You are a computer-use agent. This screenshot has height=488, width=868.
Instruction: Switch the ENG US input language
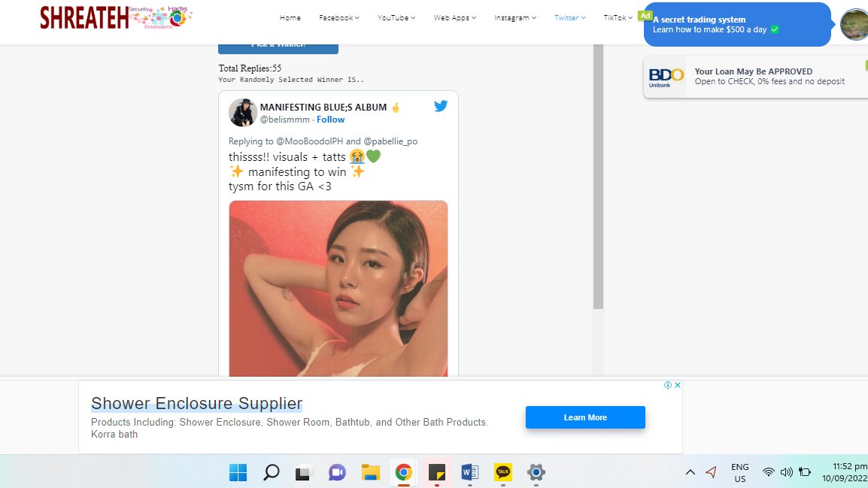click(739, 472)
